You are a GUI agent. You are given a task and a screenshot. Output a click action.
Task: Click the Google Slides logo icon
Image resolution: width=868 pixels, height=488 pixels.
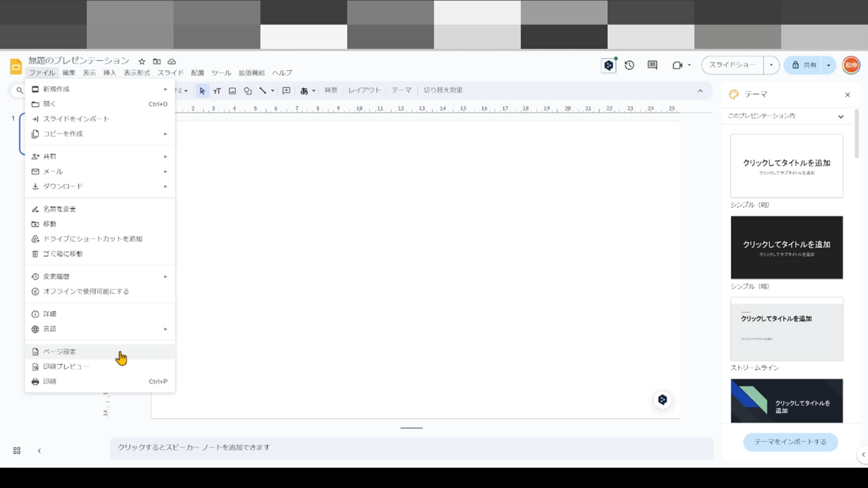[15, 66]
